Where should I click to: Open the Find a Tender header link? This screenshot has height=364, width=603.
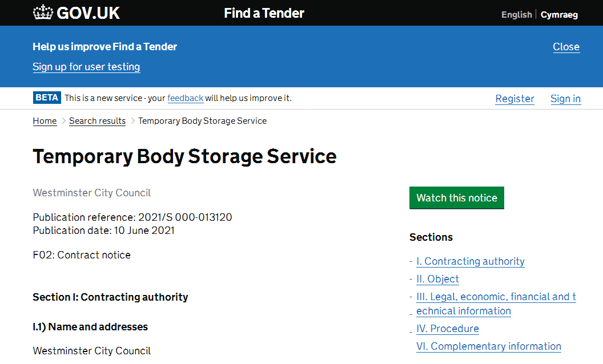[x=264, y=13]
